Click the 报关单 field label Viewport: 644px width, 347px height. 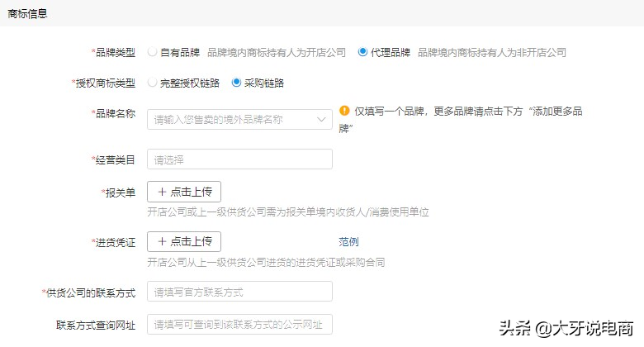tap(119, 193)
